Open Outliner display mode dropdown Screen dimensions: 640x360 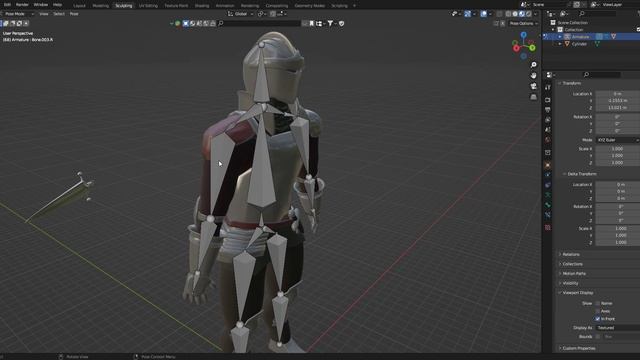coord(551,14)
